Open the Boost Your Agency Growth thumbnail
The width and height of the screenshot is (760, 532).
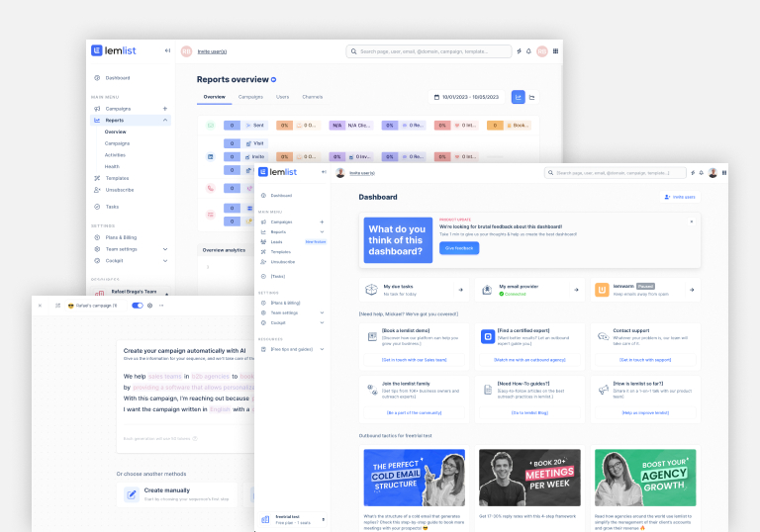click(645, 478)
